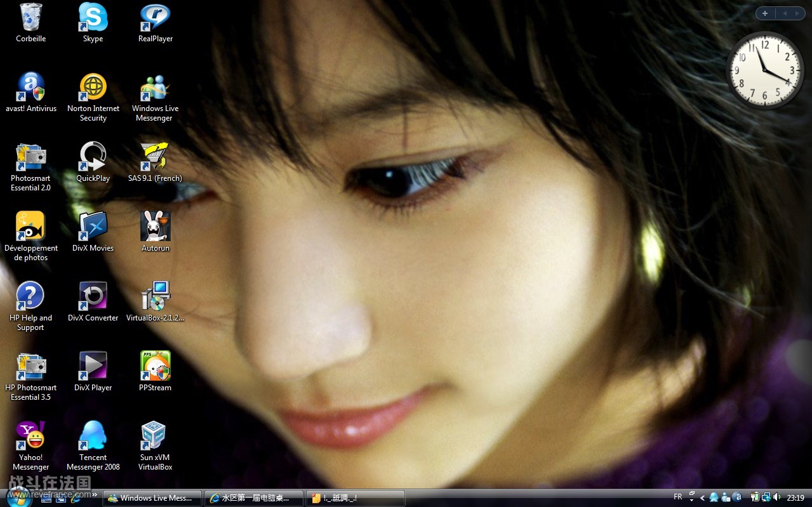The image size is (812, 507).
Task: Select the SAS 9.1 (French) shortcut
Action: pos(155,162)
